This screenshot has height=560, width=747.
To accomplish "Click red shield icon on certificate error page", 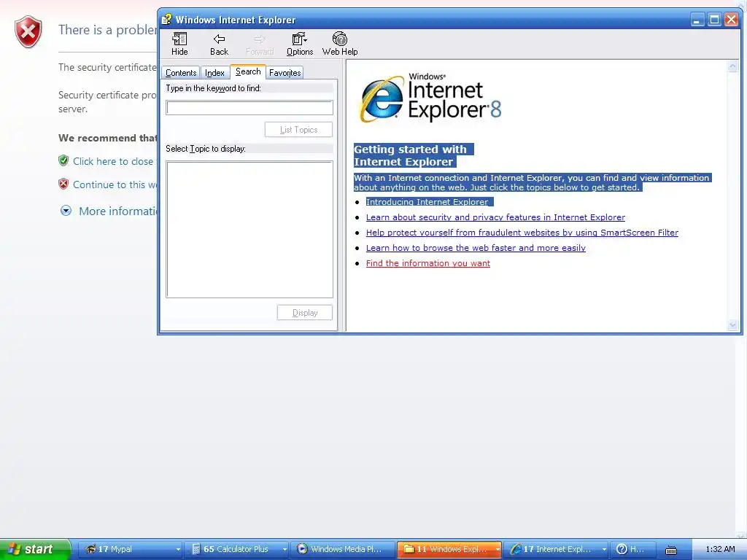I will point(28,31).
